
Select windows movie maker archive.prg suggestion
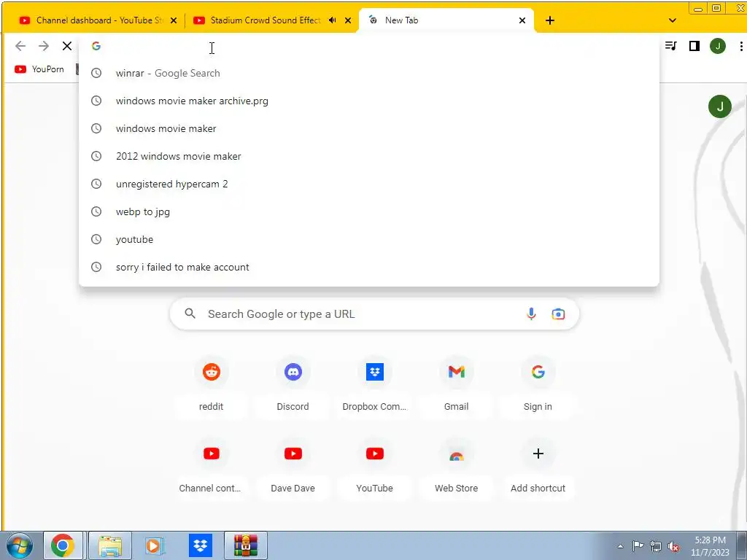pos(368,101)
